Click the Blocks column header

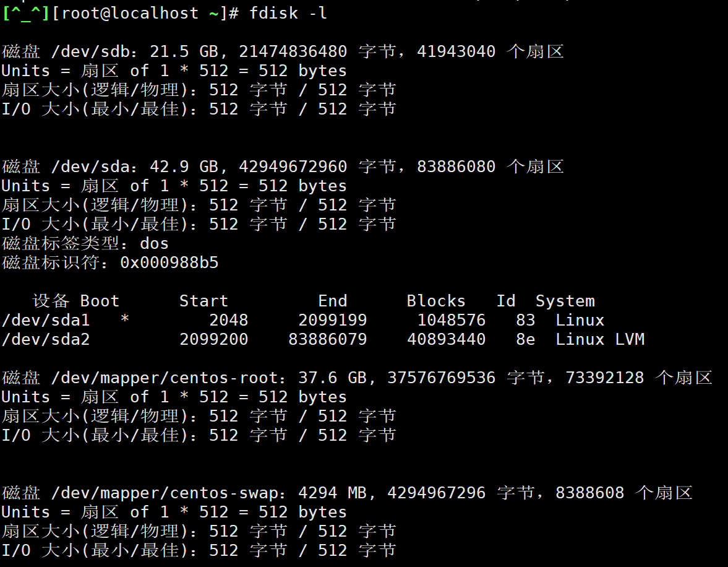(436, 301)
